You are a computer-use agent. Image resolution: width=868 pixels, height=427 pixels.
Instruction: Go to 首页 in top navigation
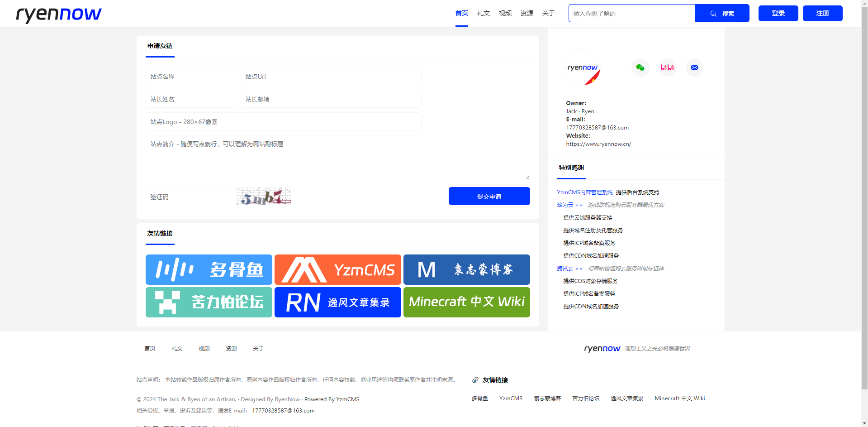click(x=462, y=13)
